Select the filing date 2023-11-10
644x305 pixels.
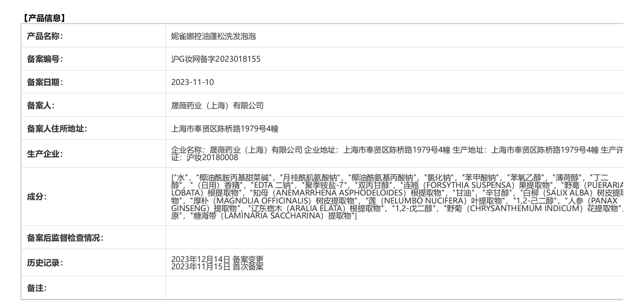coord(193,82)
